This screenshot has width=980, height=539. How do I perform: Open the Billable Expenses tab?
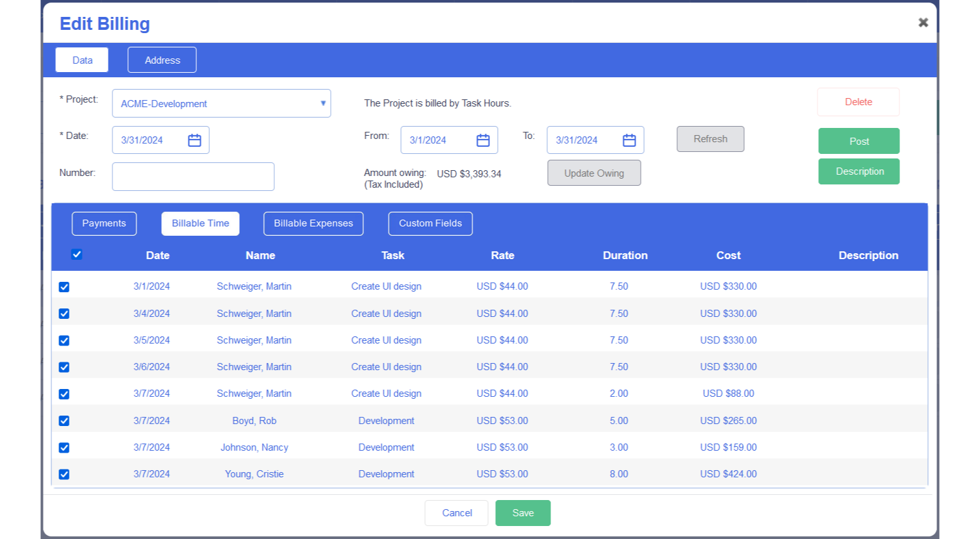coord(313,223)
